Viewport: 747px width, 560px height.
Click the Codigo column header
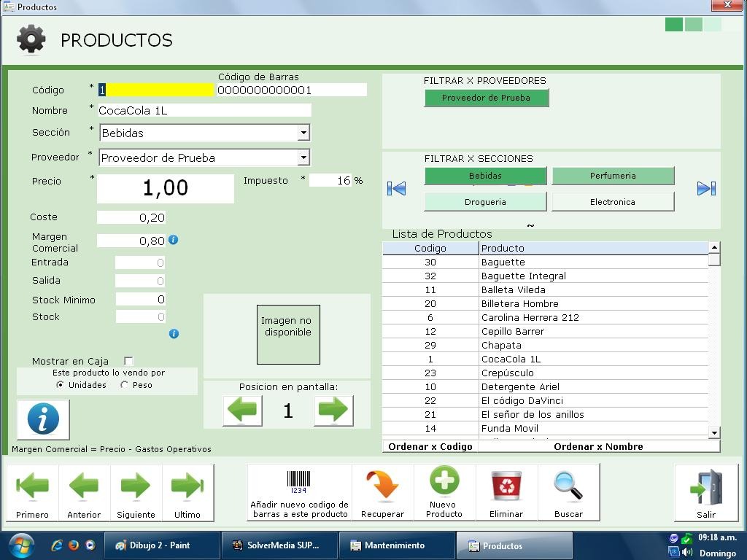click(x=430, y=248)
